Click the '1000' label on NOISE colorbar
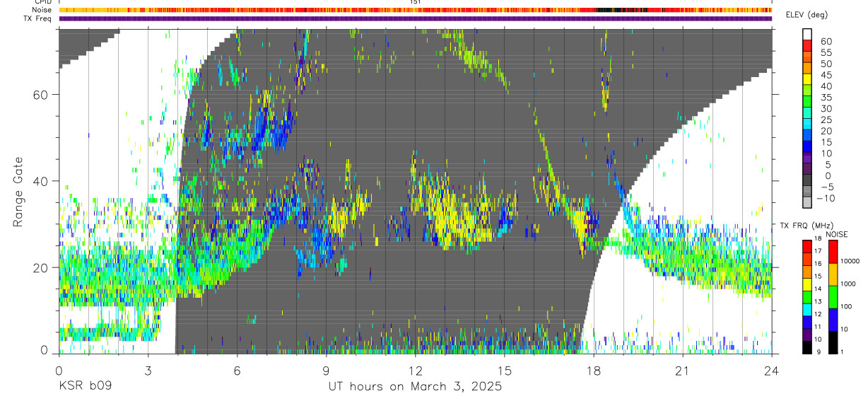The height and width of the screenshot is (401, 868). coord(848,284)
